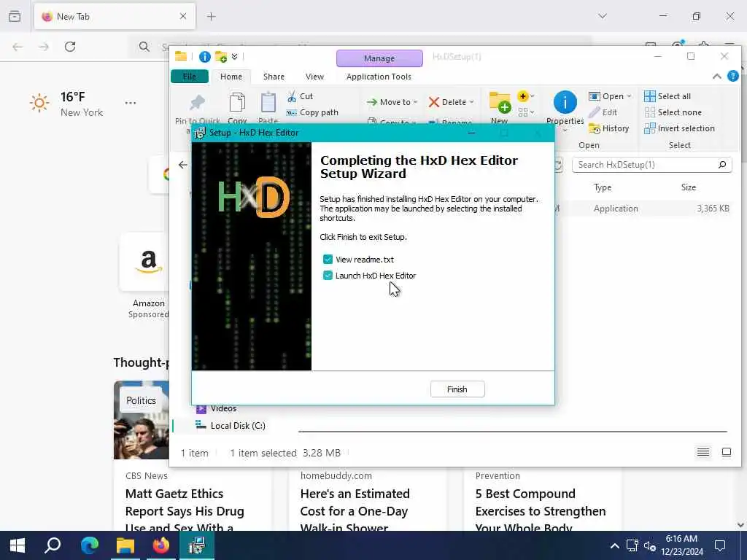The width and height of the screenshot is (747, 560).
Task: Click the Pin to Quick access icon
Action: [x=197, y=102]
